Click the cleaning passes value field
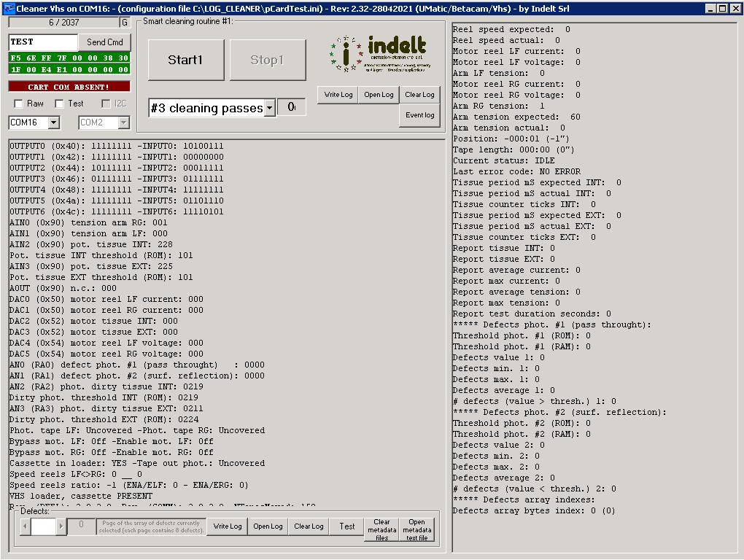 [291, 107]
